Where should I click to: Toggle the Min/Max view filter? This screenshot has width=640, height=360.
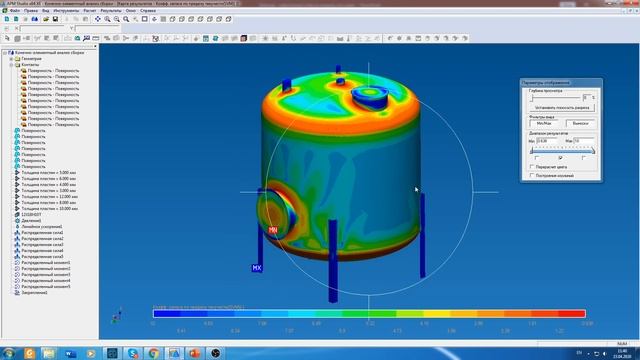544,123
